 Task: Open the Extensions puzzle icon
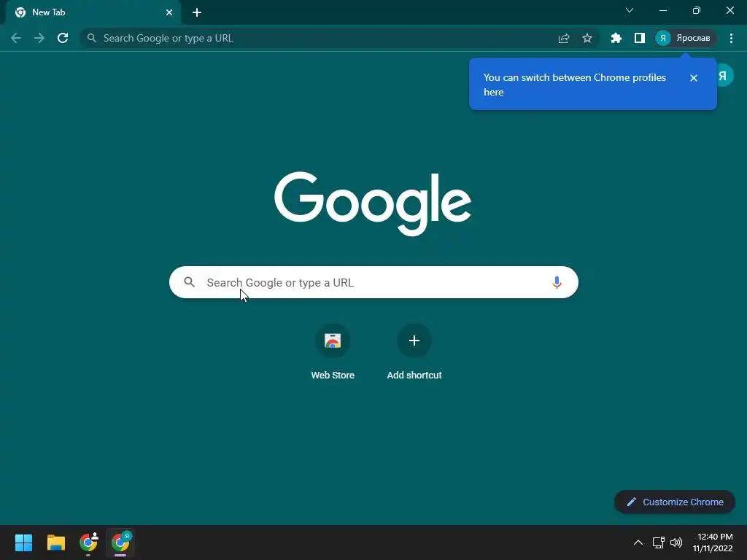616,38
